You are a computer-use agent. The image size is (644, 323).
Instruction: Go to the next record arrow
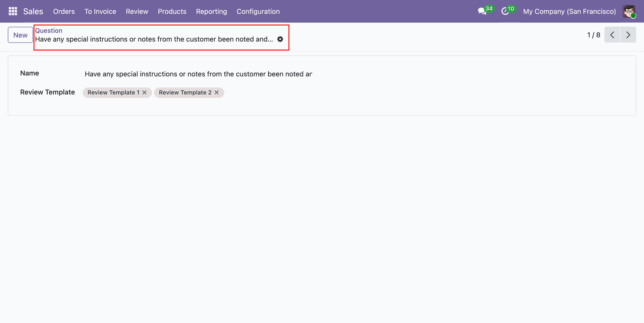[x=628, y=35]
